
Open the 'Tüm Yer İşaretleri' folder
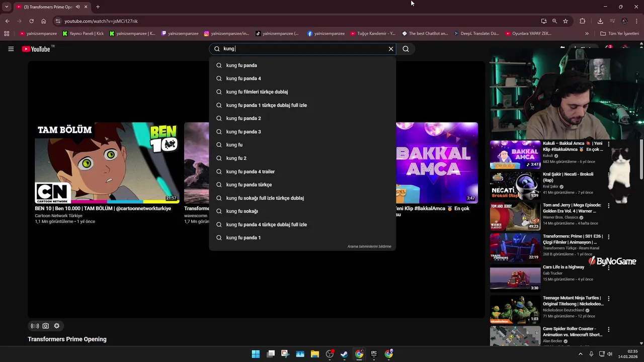pos(620,34)
